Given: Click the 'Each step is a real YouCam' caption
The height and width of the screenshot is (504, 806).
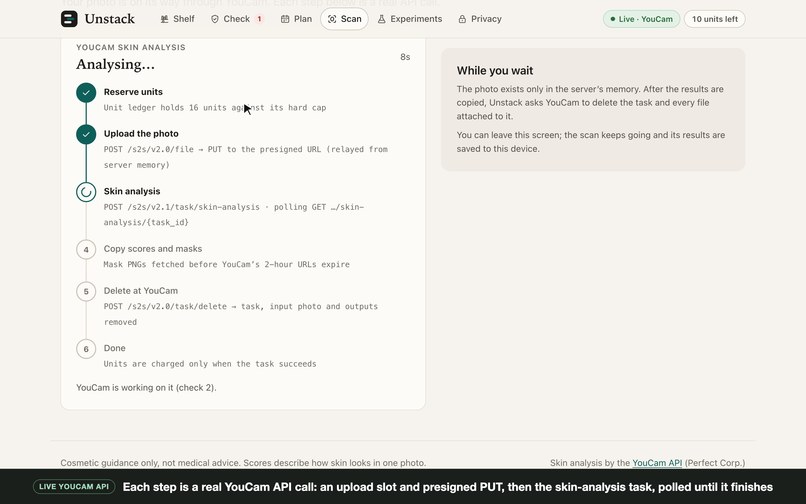Looking at the screenshot, I should pyautogui.click(x=448, y=487).
